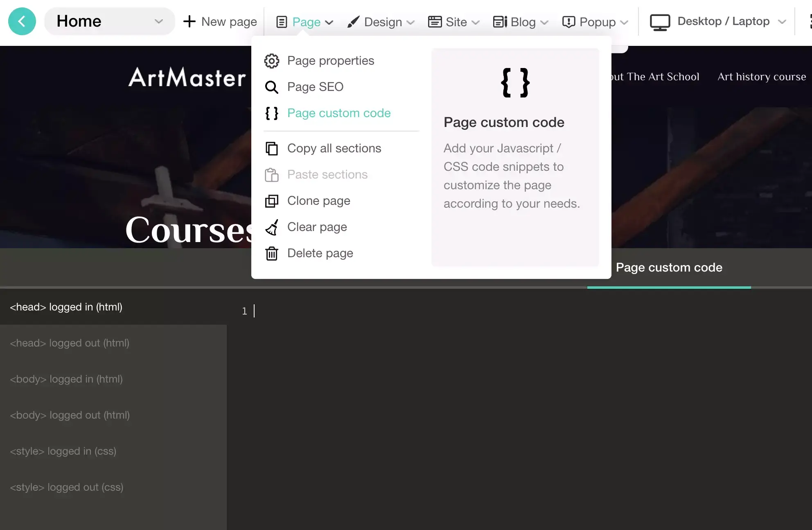Viewport: 812px width, 530px height.
Task: Open the Art history course nav link
Action: pyautogui.click(x=762, y=77)
